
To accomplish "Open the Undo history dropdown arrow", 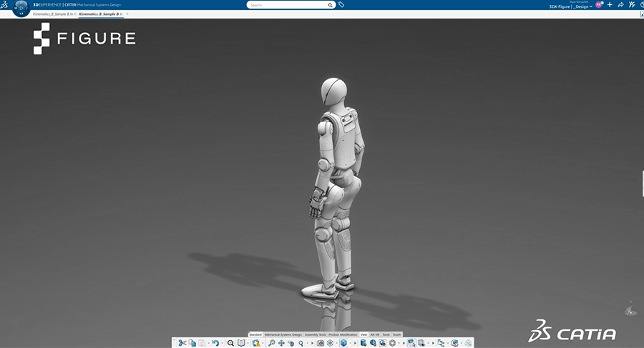I will click(x=222, y=344).
